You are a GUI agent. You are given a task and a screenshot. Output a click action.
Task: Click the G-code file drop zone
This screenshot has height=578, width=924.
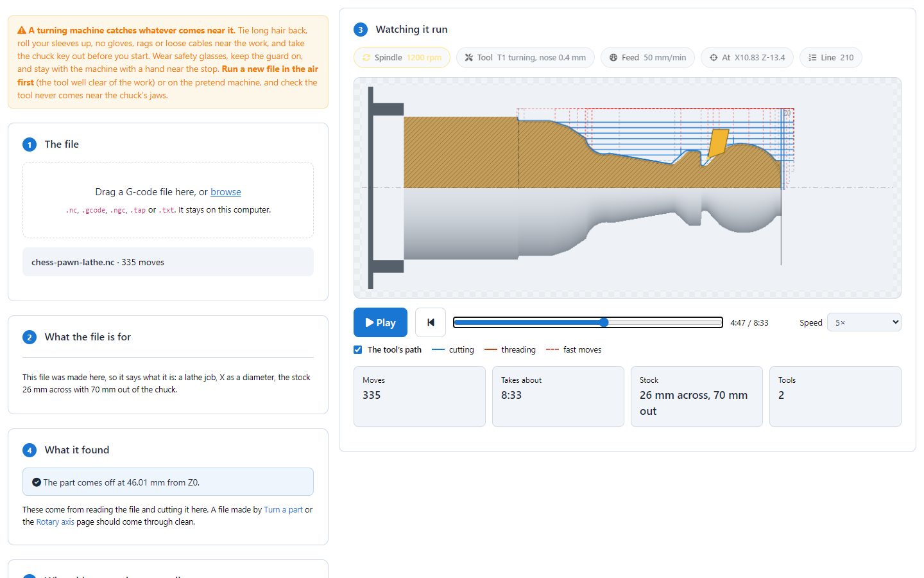tap(168, 200)
